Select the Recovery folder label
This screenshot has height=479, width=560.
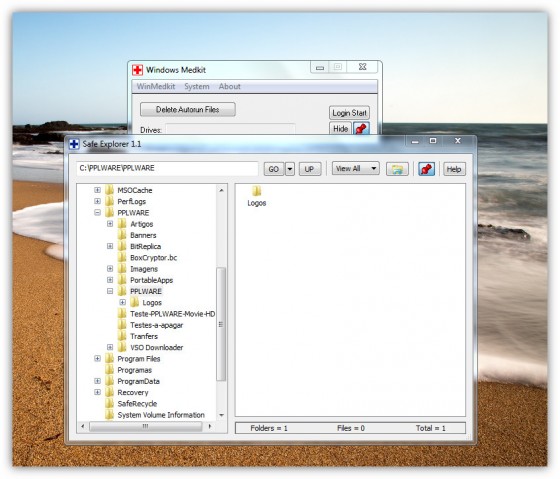[133, 392]
